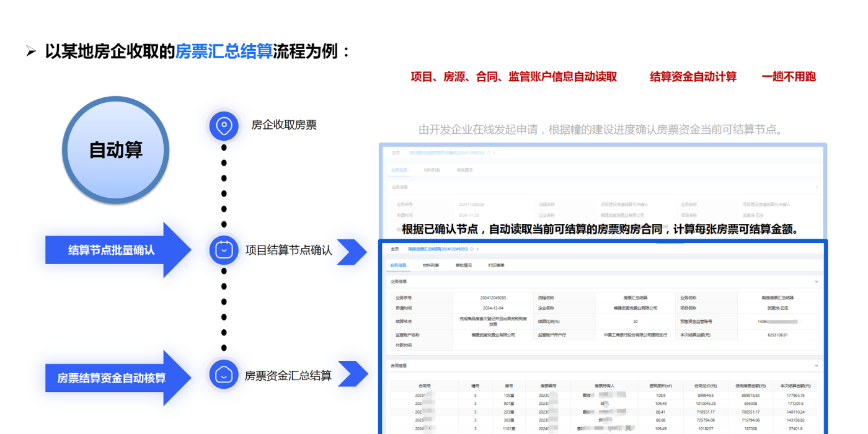Switch to the 材料列表 tab in lower panel
This screenshot has width=868, height=434.
[x=431, y=265]
